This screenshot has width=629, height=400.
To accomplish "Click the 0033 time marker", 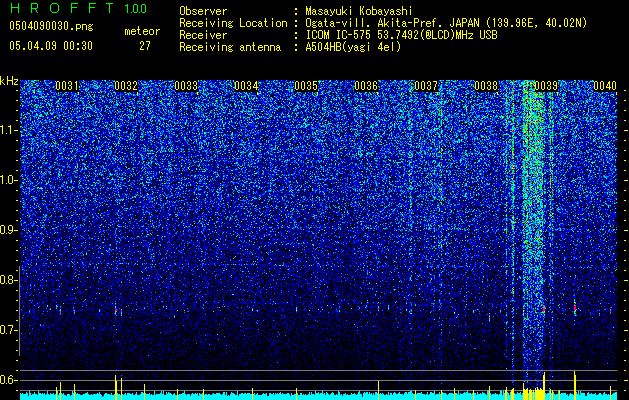I will (186, 86).
